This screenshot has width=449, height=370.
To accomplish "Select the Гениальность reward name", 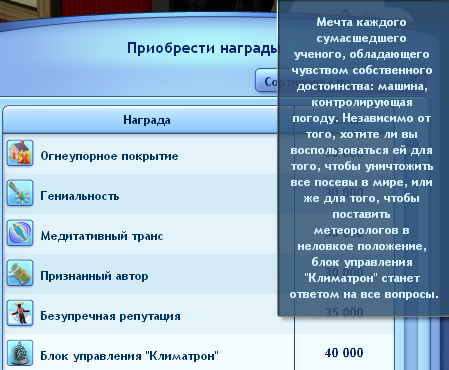I will pyautogui.click(x=79, y=196).
